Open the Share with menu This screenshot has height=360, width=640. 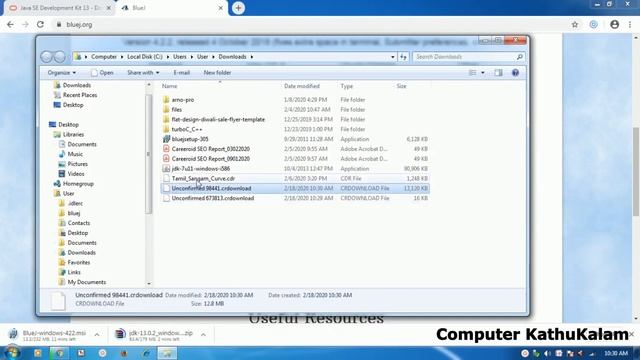[143, 73]
